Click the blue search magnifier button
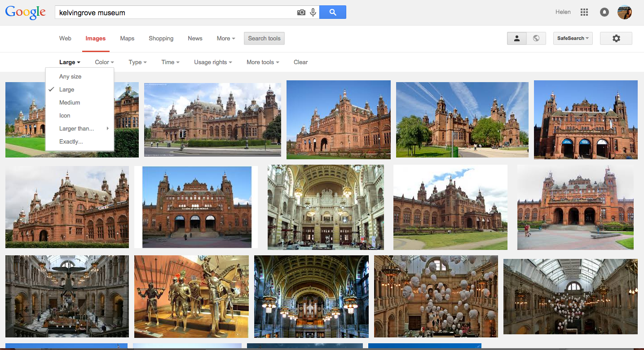The image size is (644, 350). [x=332, y=12]
